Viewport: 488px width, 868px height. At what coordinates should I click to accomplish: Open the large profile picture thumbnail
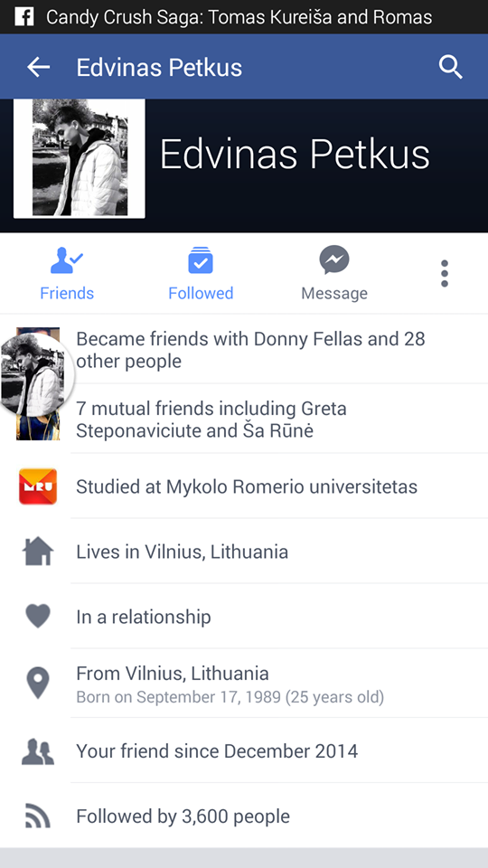pyautogui.click(x=80, y=159)
